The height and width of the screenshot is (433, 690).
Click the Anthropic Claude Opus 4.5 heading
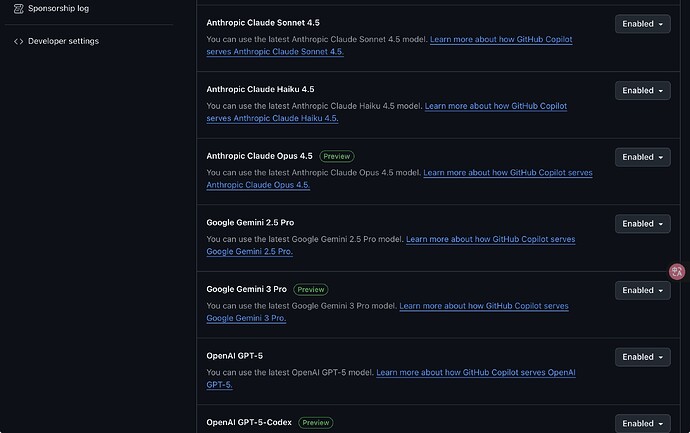(x=260, y=156)
